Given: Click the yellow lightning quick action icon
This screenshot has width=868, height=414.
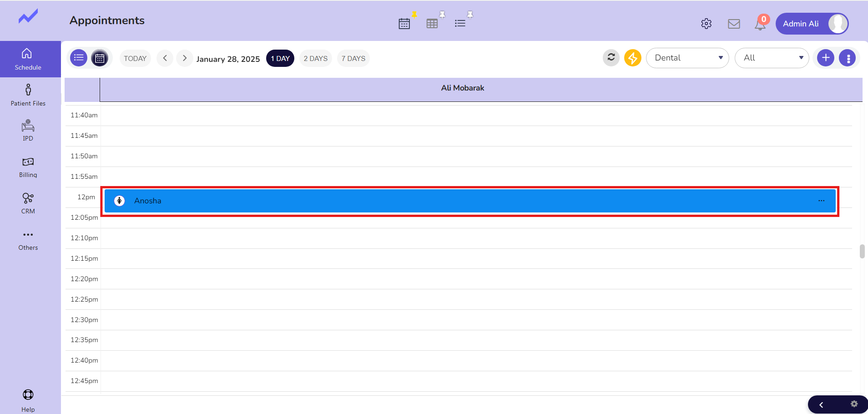Looking at the screenshot, I should click(632, 58).
